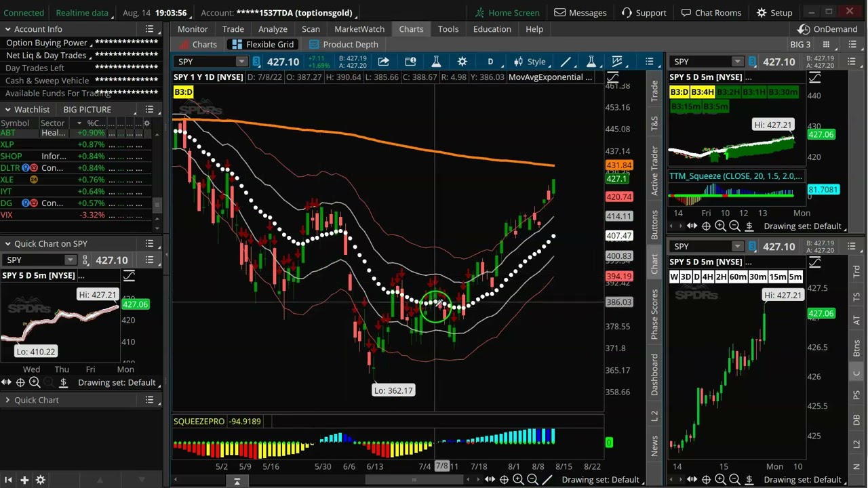Viewport: 868px width, 488px height.
Task: Select the 5m timeframe in bottom-right chart
Action: point(795,277)
